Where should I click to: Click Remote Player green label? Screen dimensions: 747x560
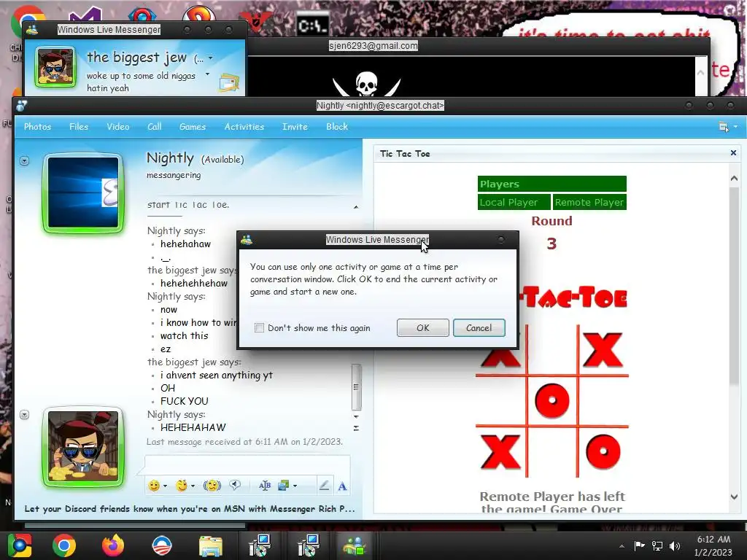(589, 203)
